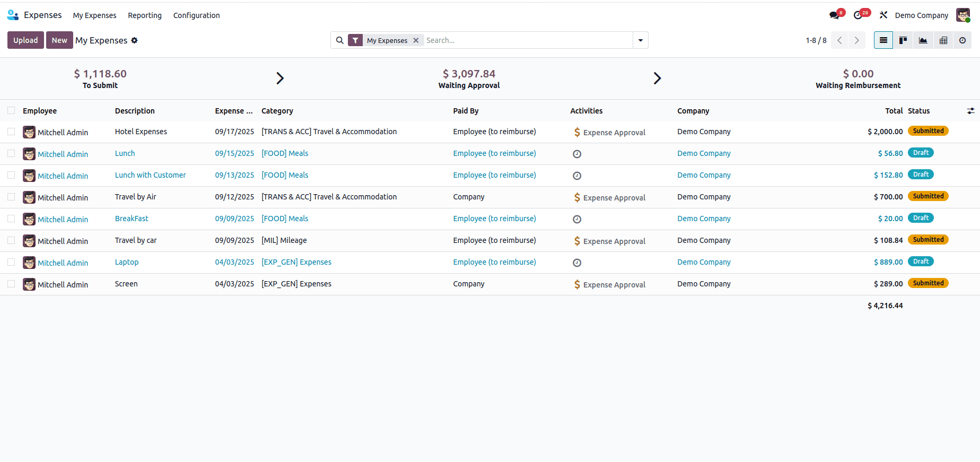Screen dimensions: 980x462
Task: Open the Lunch expense record
Action: (x=125, y=153)
